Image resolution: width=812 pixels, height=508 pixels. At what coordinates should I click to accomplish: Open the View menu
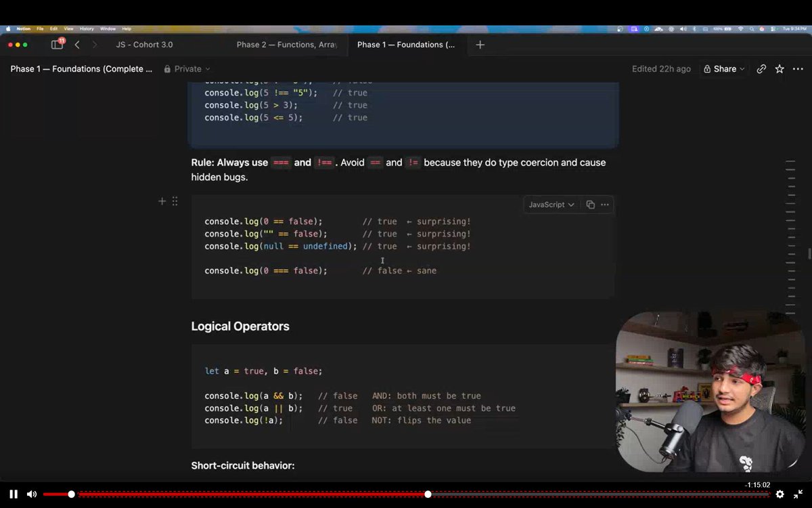click(68, 29)
